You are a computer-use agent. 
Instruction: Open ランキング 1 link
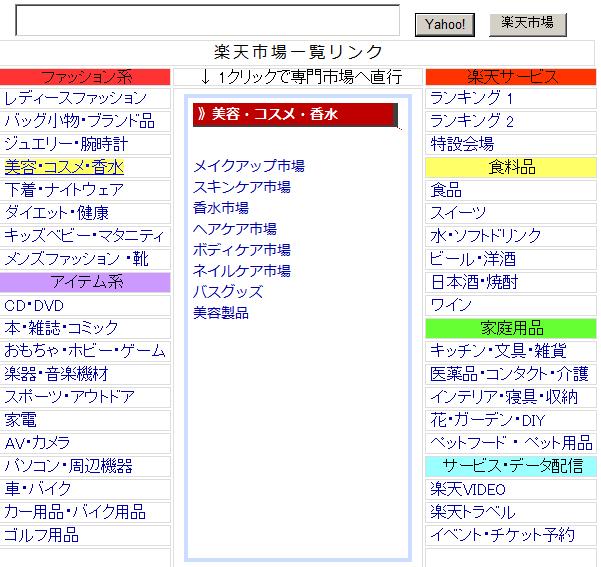471,98
